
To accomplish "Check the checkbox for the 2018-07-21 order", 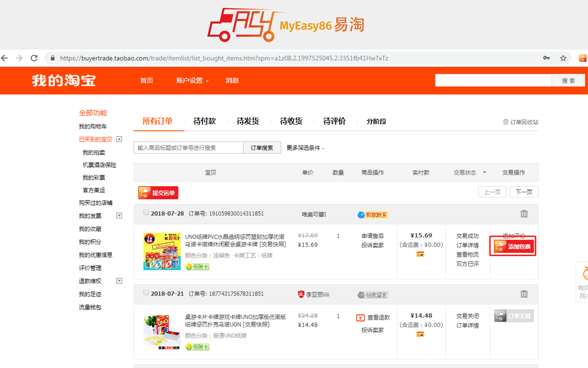I will pos(146,292).
